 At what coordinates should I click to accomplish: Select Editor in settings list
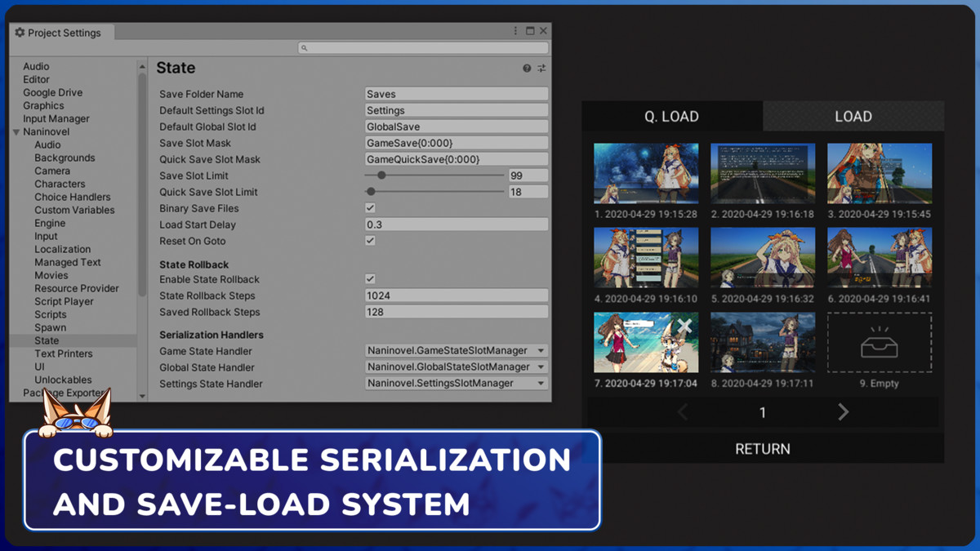[x=36, y=79]
